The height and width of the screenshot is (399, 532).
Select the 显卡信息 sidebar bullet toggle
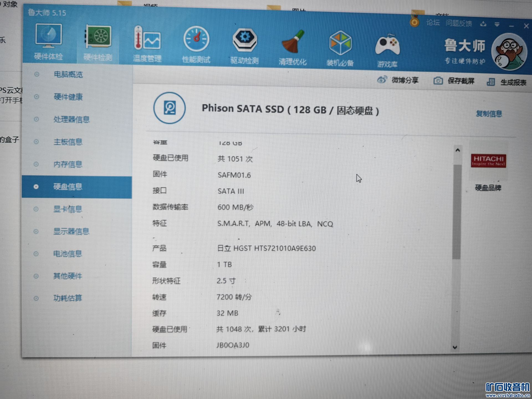pyautogui.click(x=36, y=209)
